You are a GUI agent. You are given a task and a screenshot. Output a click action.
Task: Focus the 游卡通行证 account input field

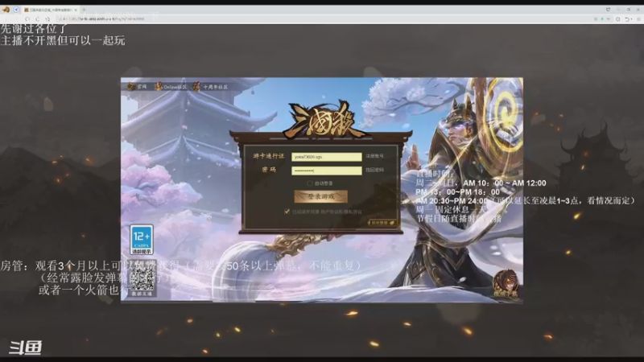[x=327, y=157]
